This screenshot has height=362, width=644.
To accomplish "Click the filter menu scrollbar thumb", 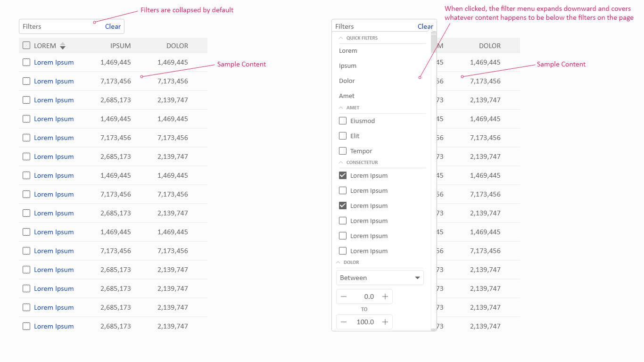I will 434,42.
